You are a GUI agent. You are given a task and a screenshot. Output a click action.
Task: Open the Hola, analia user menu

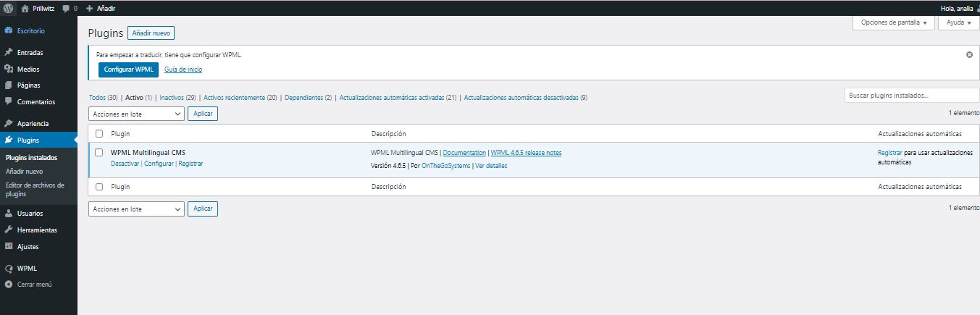click(960, 8)
